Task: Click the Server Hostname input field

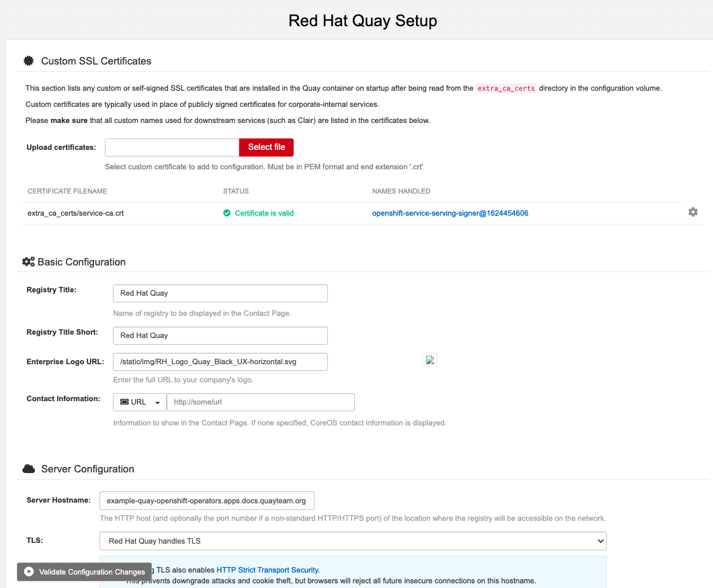Action: (x=206, y=501)
